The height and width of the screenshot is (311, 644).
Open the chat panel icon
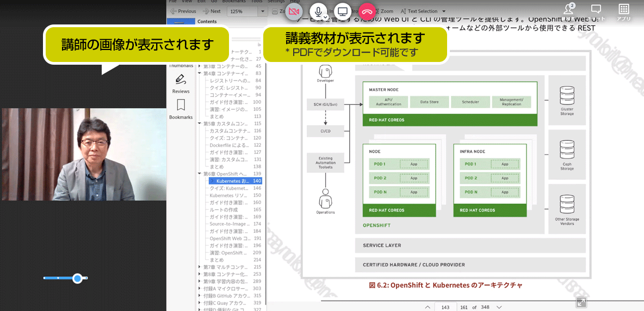point(596,9)
